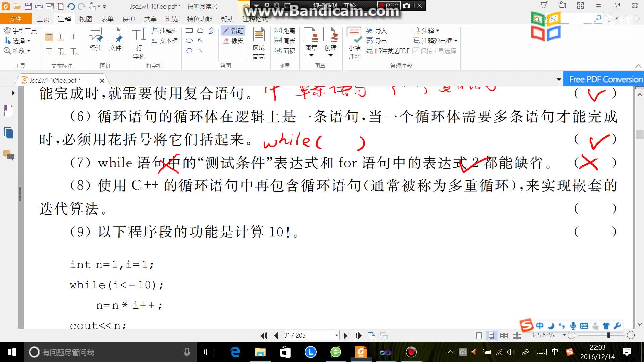Toggle Keep Tool Selected (保持工具选择) checkbox

[434, 51]
